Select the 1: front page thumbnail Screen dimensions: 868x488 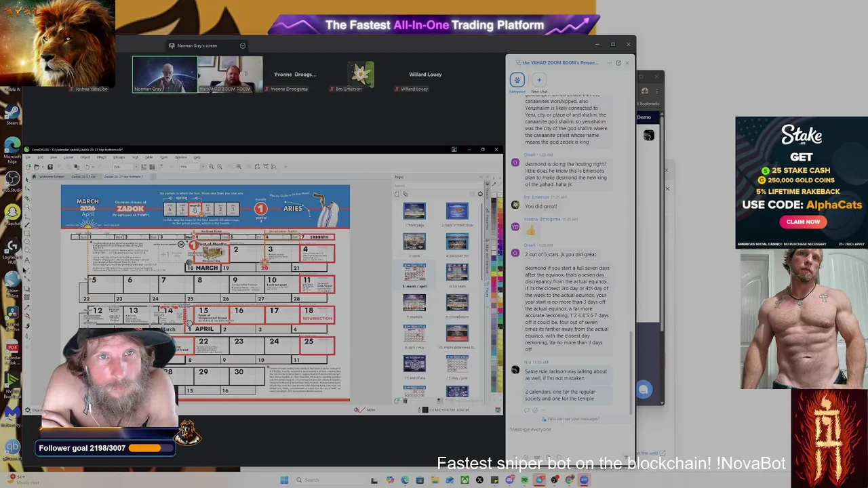click(414, 211)
